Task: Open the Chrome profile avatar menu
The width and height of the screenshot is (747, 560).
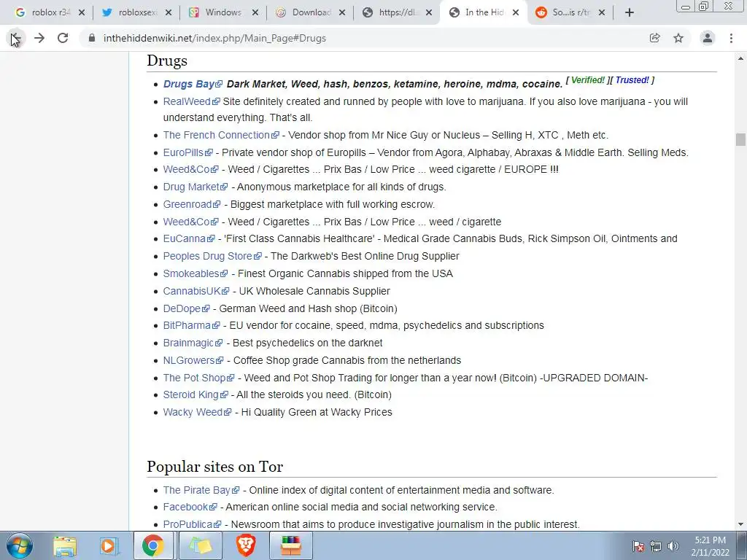Action: tap(708, 38)
